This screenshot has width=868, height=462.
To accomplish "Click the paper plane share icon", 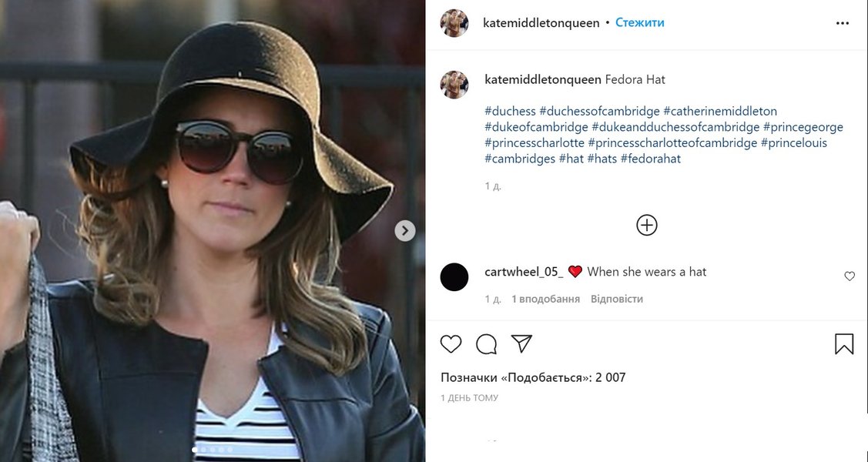I will point(522,344).
